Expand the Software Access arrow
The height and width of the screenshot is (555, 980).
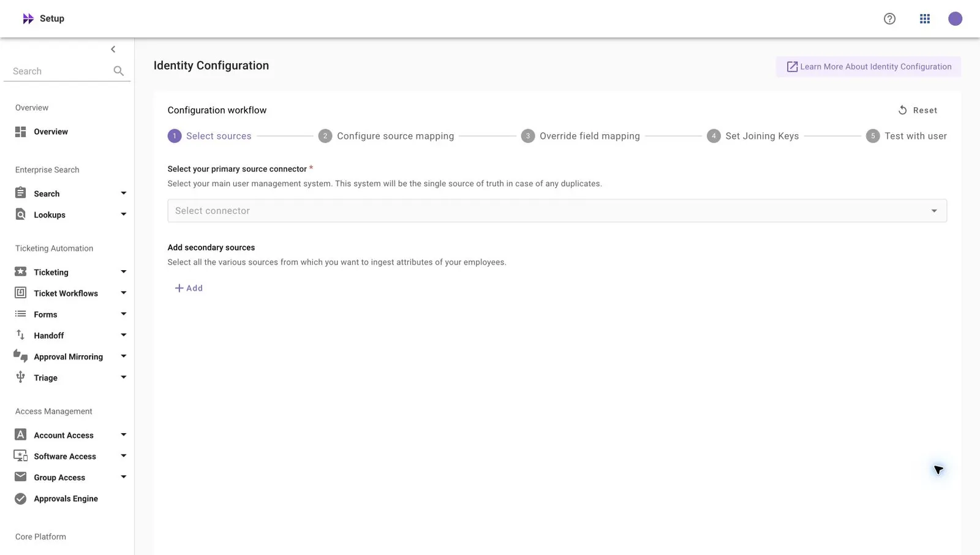[124, 456]
